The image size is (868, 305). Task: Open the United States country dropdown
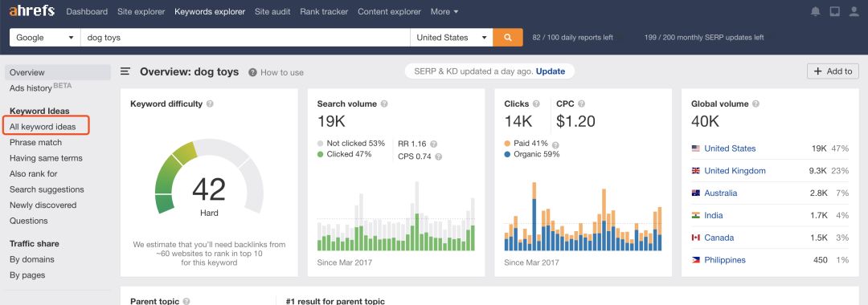pyautogui.click(x=451, y=38)
